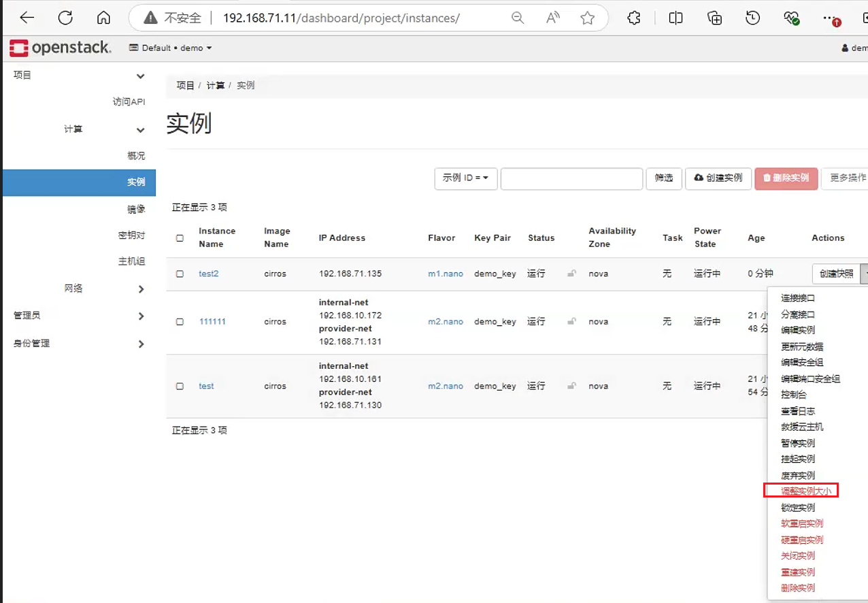Viewport: 868px width, 603px height.
Task: Open 镜像 in the sidebar
Action: pos(136,209)
